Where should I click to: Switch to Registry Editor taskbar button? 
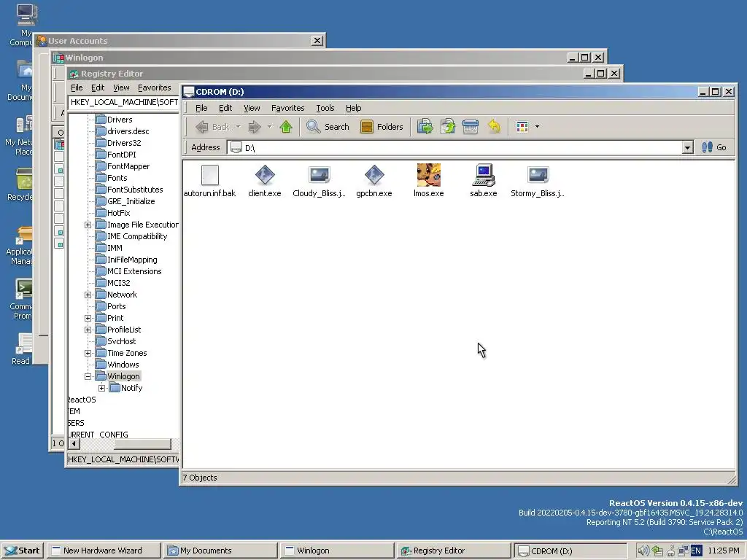(x=452, y=551)
